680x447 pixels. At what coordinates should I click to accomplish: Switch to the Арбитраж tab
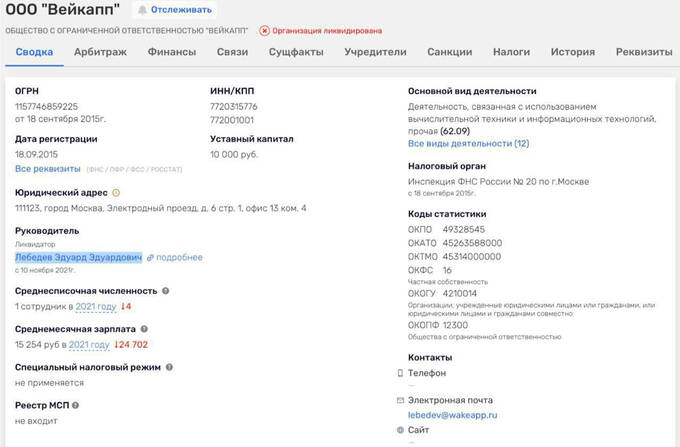[99, 52]
